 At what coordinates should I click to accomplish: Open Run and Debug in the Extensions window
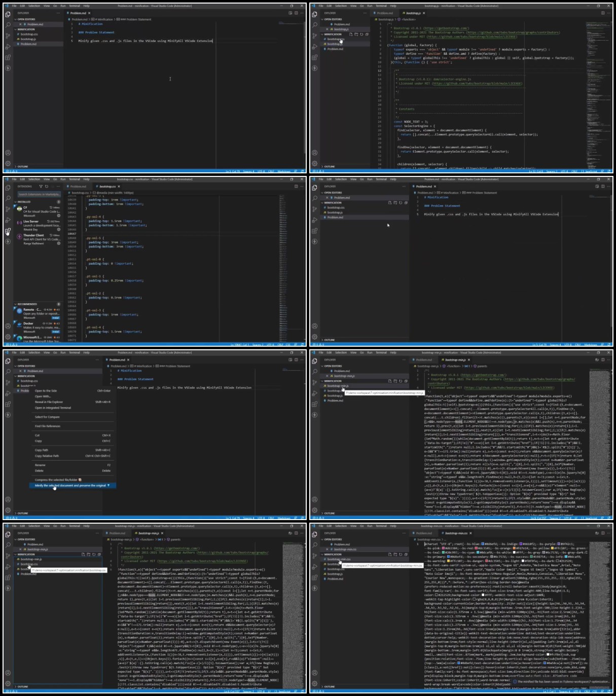pyautogui.click(x=8, y=220)
